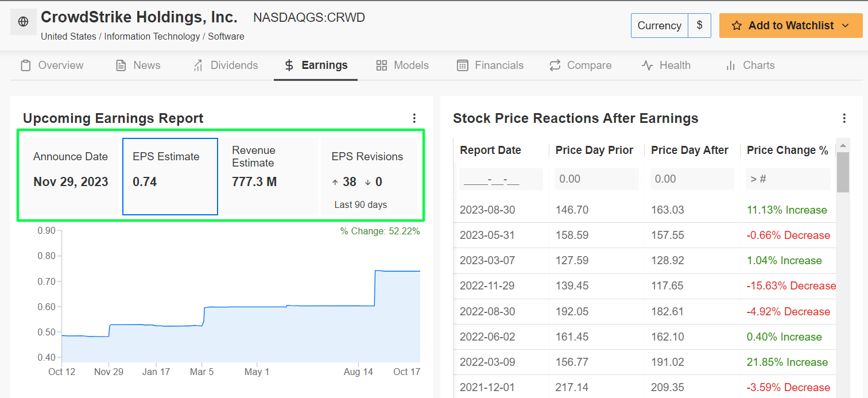Click the bar-chart icon on Dividends tab
The height and width of the screenshot is (398, 868).
[x=198, y=65]
